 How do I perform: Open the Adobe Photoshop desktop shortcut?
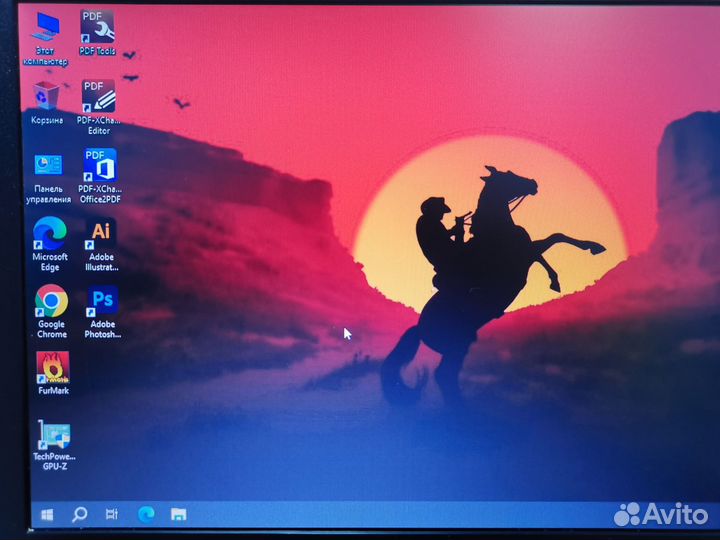[102, 301]
